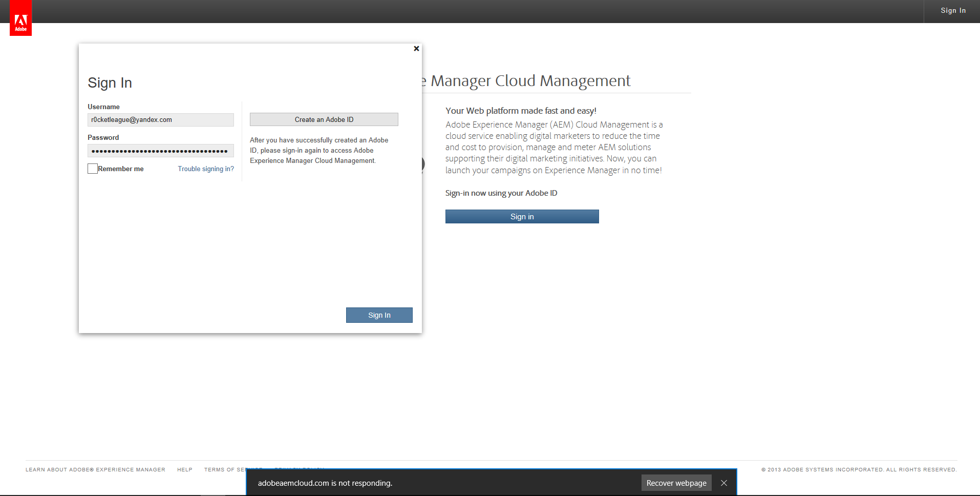This screenshot has height=496, width=980.
Task: Close the Sign In dialog
Action: (x=416, y=49)
